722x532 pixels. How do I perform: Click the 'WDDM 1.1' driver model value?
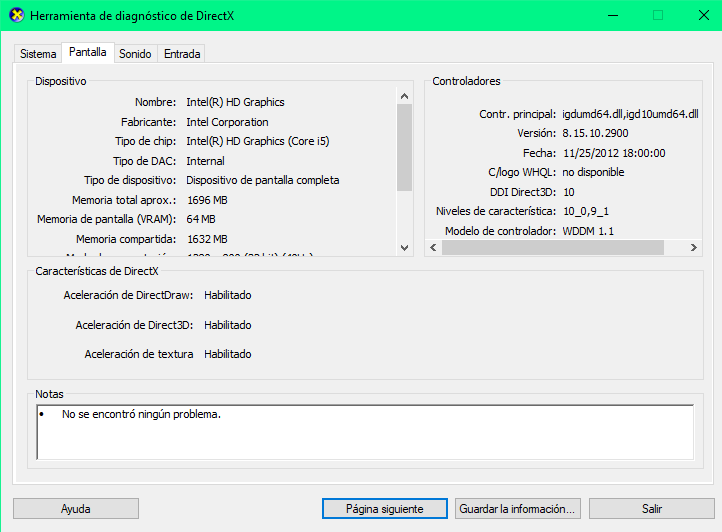point(588,231)
